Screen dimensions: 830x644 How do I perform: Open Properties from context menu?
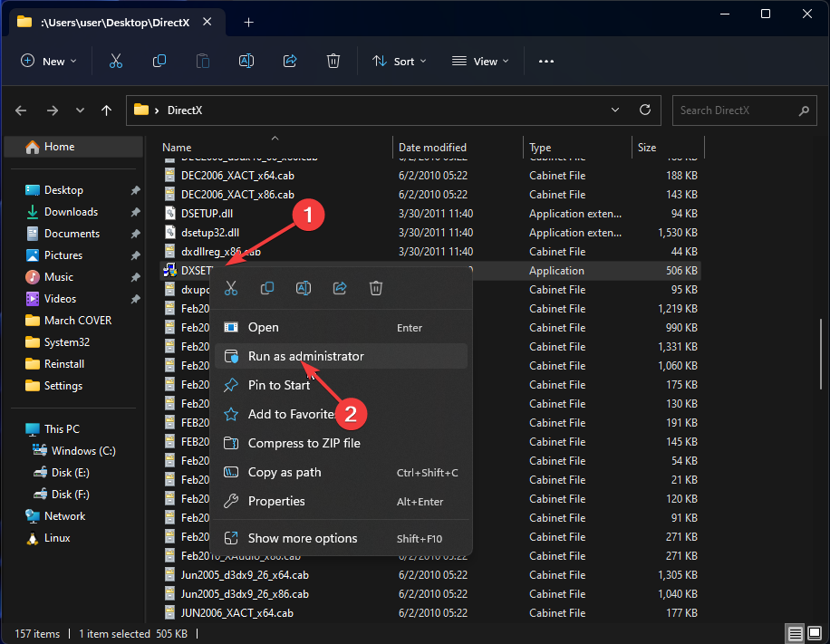click(341, 501)
